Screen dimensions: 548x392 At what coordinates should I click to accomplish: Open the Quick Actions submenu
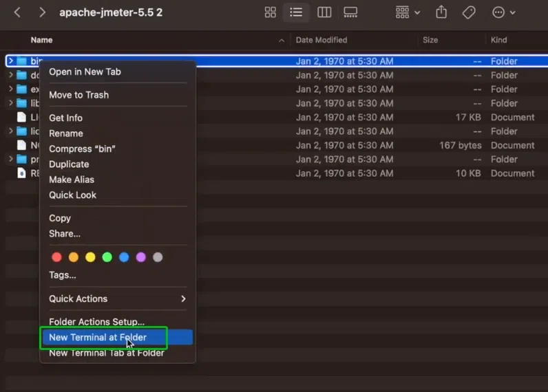[x=118, y=298]
